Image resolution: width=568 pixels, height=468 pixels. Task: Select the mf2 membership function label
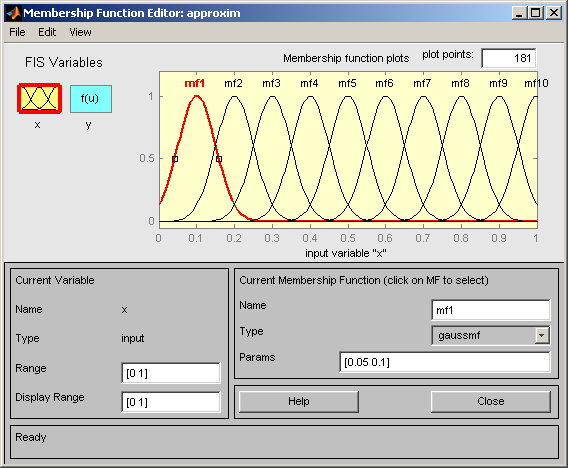tap(233, 83)
